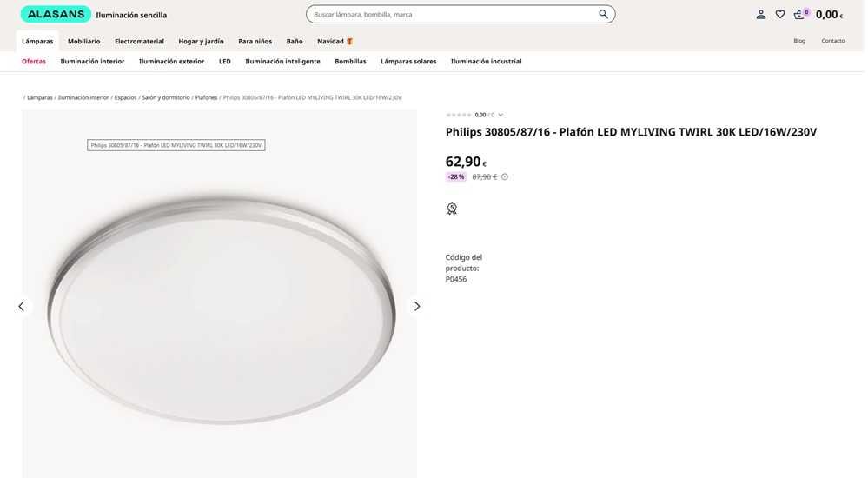Click the ceiling lamp product image
Image resolution: width=868 pixels, height=478 pixels.
click(219, 304)
